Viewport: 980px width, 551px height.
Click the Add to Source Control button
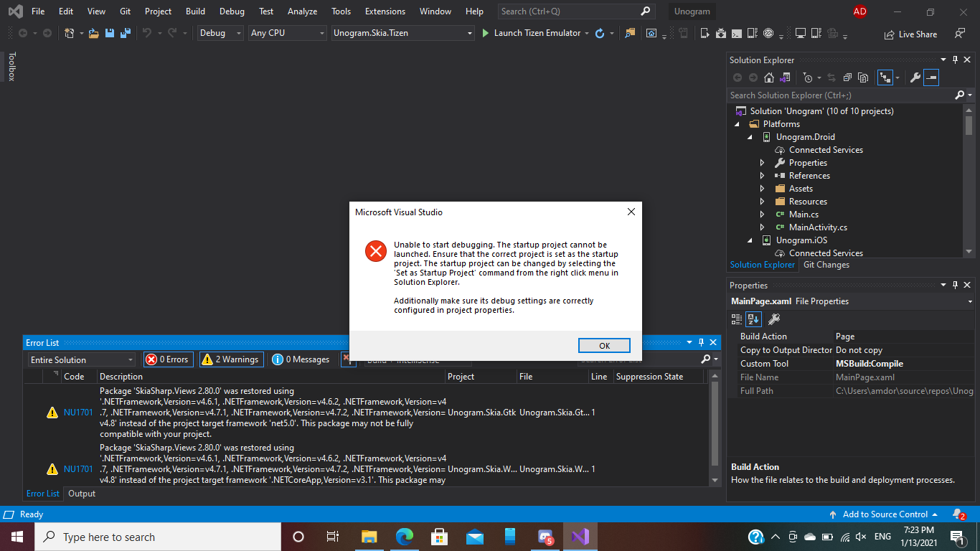[x=884, y=514]
